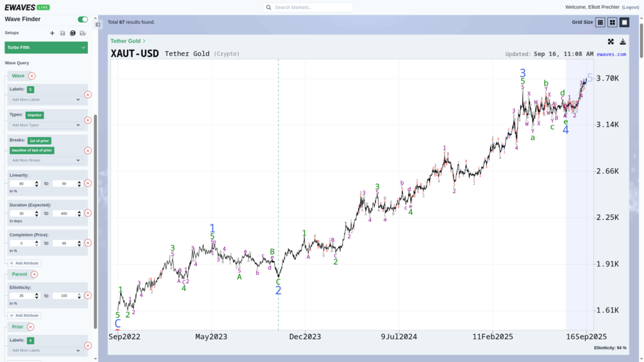The height and width of the screenshot is (362, 644).
Task: Remove the Prior query block
Action: click(30, 327)
